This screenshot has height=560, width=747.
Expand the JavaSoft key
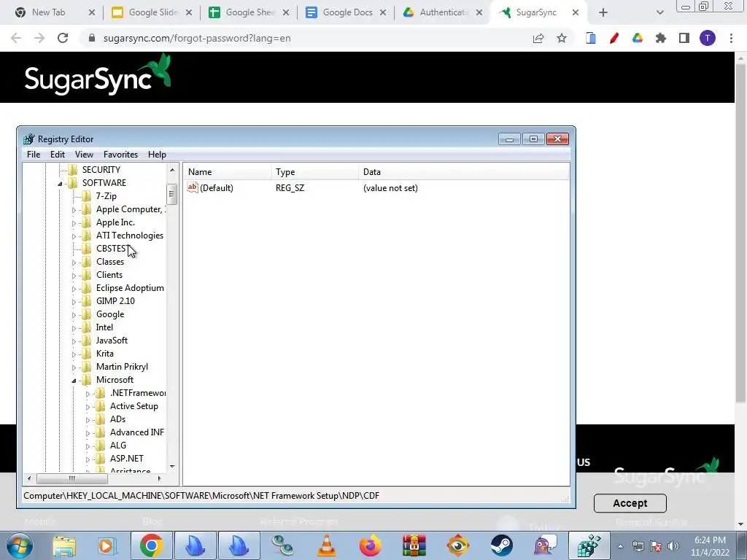pos(74,341)
